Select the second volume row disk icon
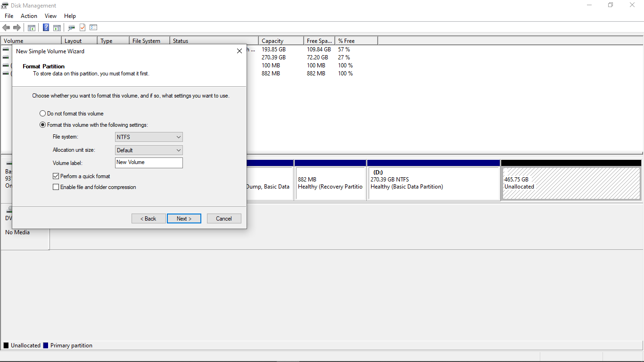 6,57
